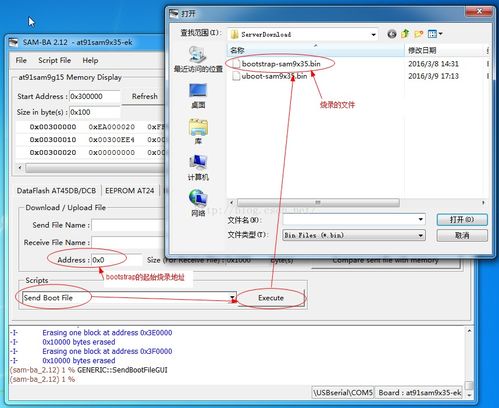The image size is (499, 408).
Task: Create new folder icon in dialog toolbar
Action: click(x=419, y=34)
